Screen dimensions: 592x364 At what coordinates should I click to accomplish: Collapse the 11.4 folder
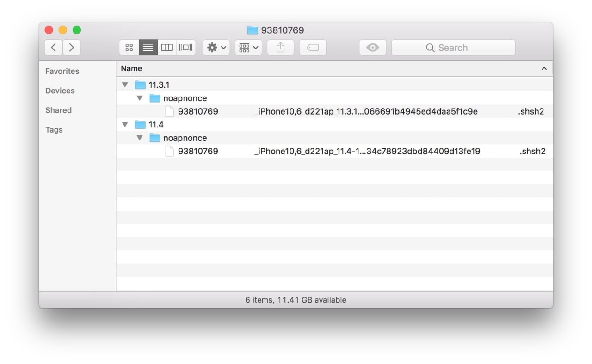pyautogui.click(x=125, y=125)
